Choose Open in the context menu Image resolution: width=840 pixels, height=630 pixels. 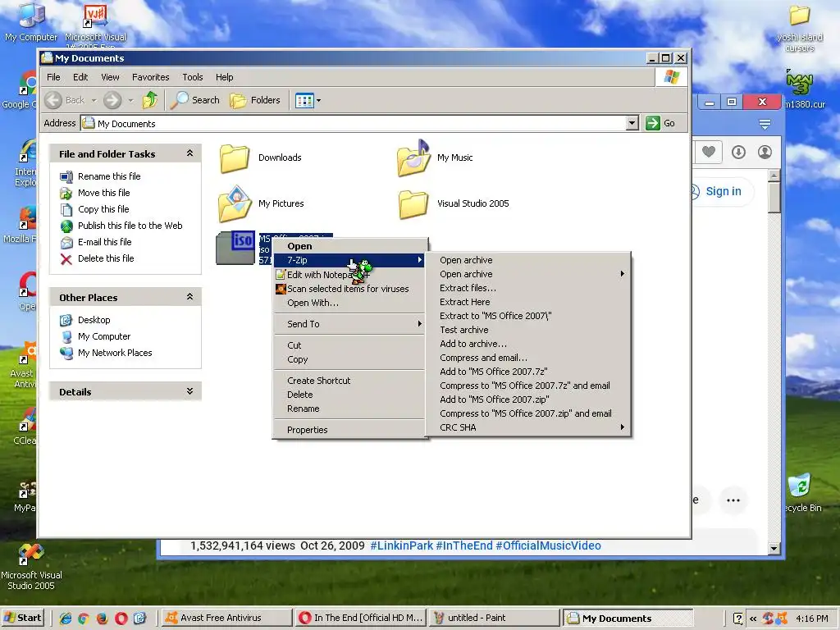click(349, 246)
